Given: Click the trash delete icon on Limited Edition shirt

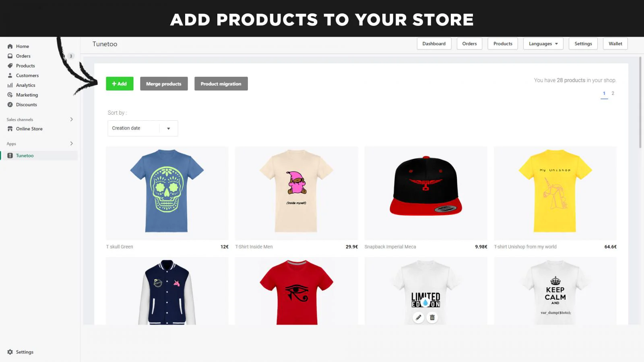Looking at the screenshot, I should click(x=432, y=317).
